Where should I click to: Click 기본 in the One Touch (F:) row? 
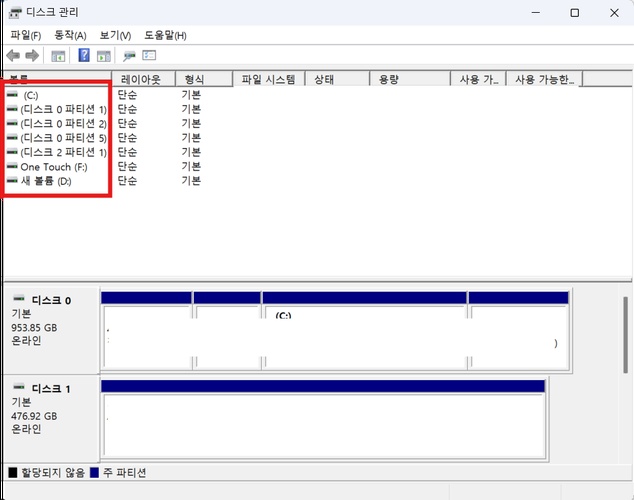(x=191, y=166)
